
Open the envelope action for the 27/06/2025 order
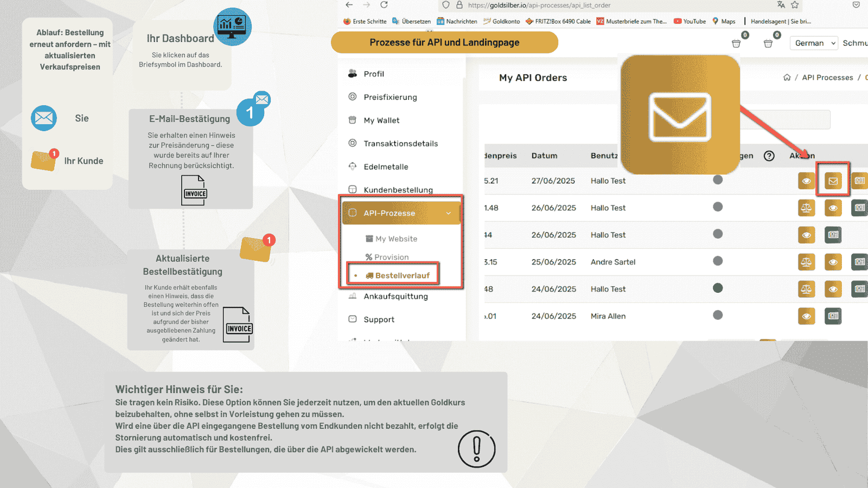[833, 180]
